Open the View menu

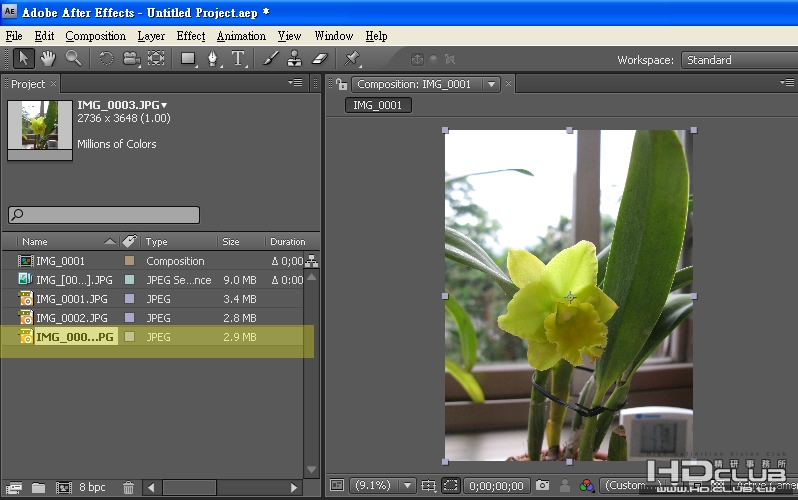[x=289, y=36]
